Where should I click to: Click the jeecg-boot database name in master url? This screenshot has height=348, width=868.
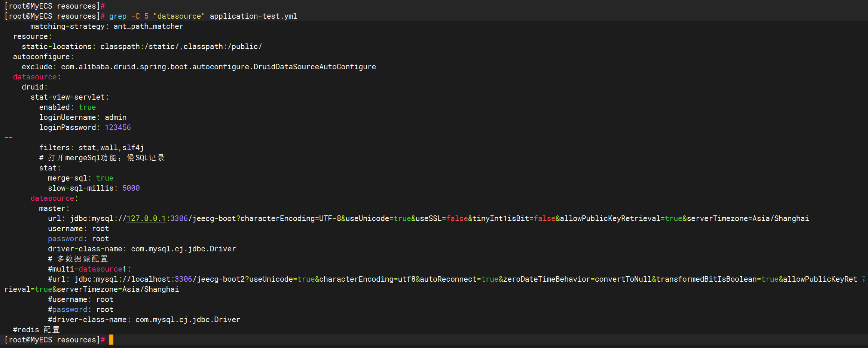(214, 218)
